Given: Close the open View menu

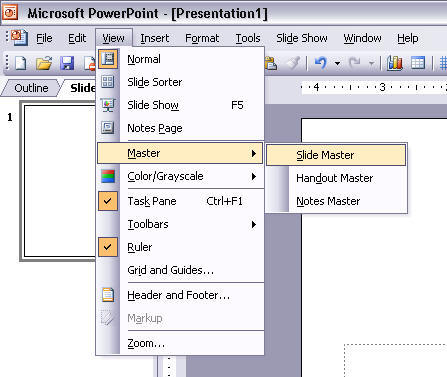Looking at the screenshot, I should (x=114, y=38).
